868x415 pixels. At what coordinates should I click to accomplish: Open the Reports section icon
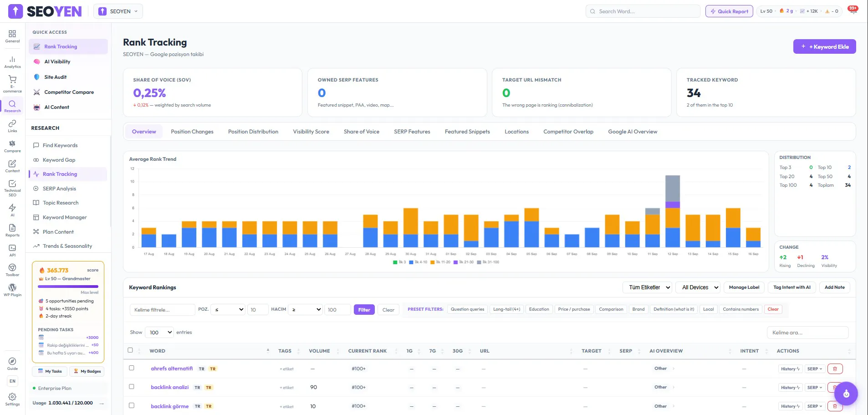click(x=12, y=230)
